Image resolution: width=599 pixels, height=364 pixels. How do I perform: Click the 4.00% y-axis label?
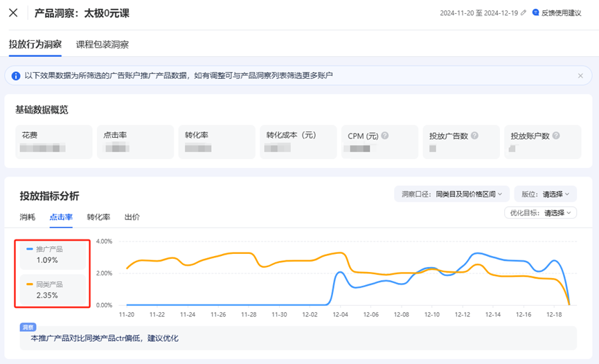point(104,242)
